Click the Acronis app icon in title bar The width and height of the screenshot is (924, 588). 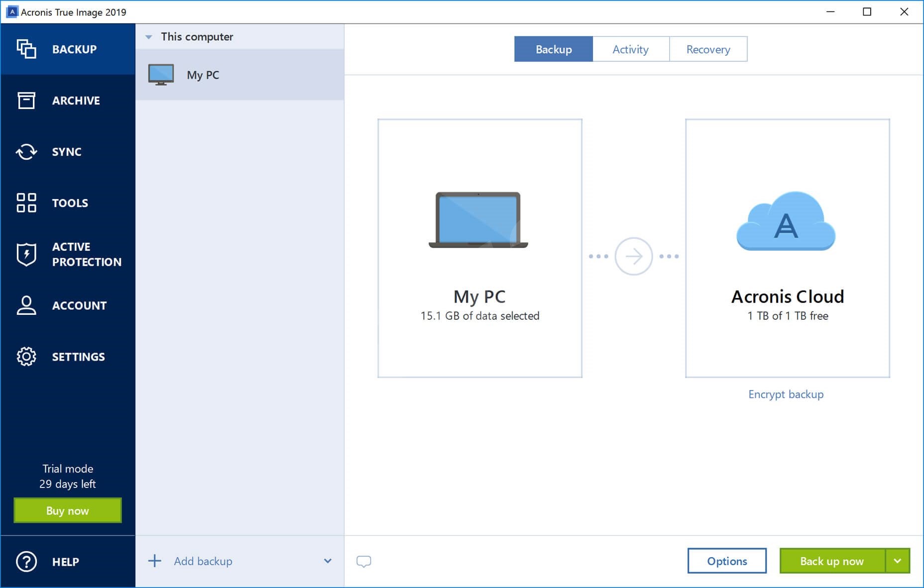point(12,12)
